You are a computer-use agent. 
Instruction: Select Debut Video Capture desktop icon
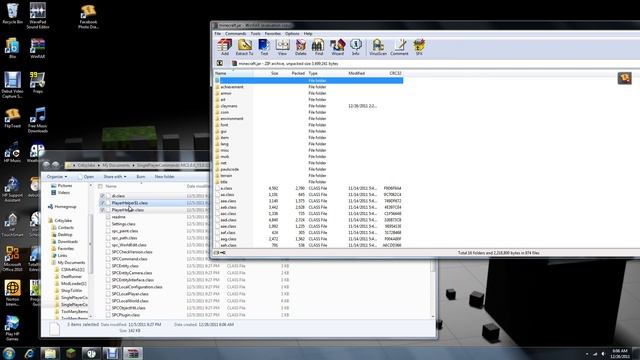(12, 85)
